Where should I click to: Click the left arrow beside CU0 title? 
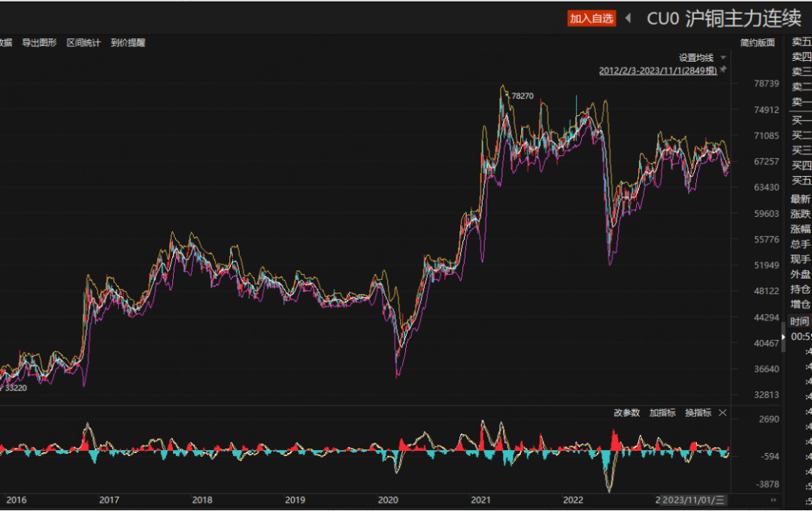point(629,19)
